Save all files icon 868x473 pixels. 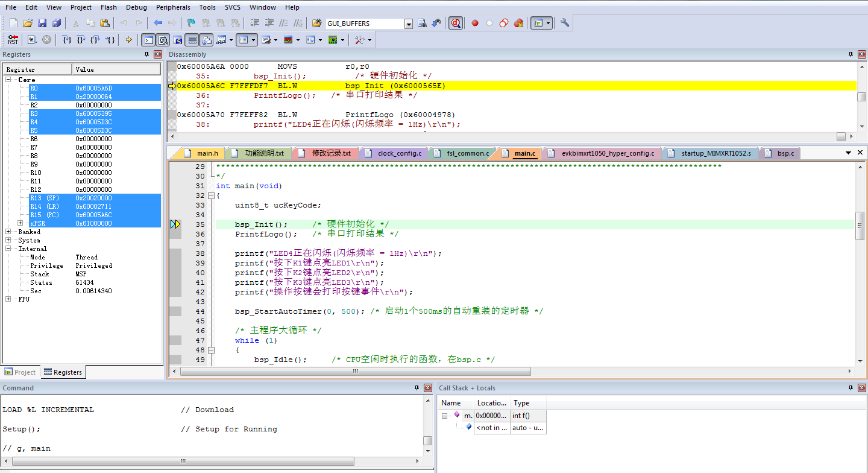point(57,23)
